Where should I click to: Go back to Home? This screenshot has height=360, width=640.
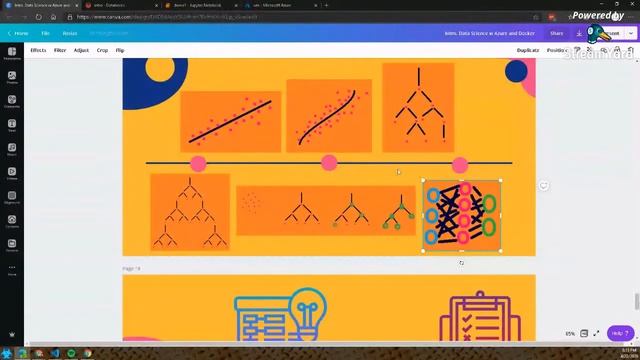pyautogui.click(x=18, y=33)
